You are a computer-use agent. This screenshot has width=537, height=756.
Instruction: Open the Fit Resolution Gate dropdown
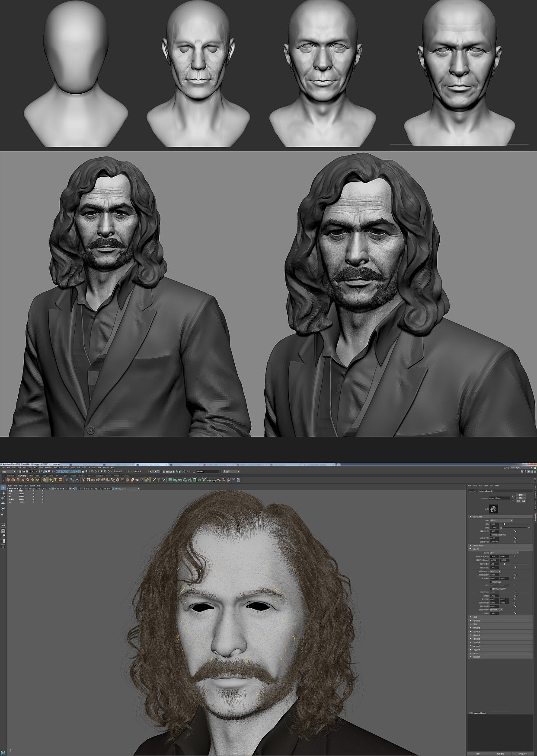pos(495,572)
